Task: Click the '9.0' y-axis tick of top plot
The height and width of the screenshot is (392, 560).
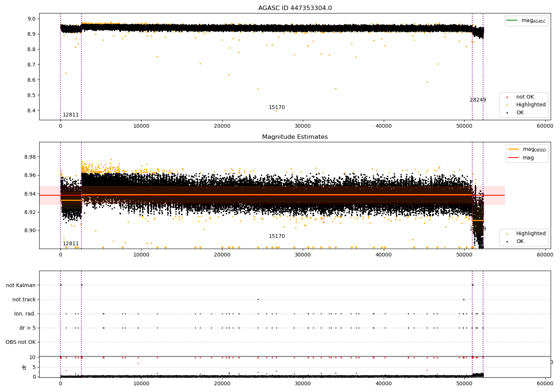Action: (x=32, y=19)
